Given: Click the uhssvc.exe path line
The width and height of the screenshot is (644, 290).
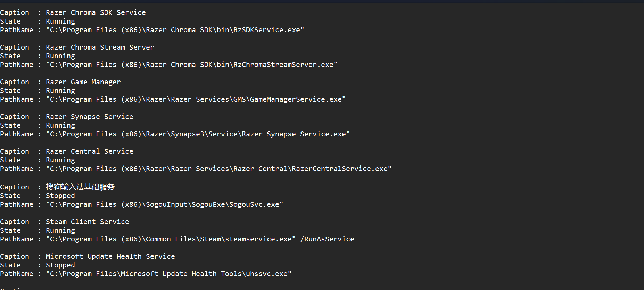Looking at the screenshot, I should click(168, 274).
